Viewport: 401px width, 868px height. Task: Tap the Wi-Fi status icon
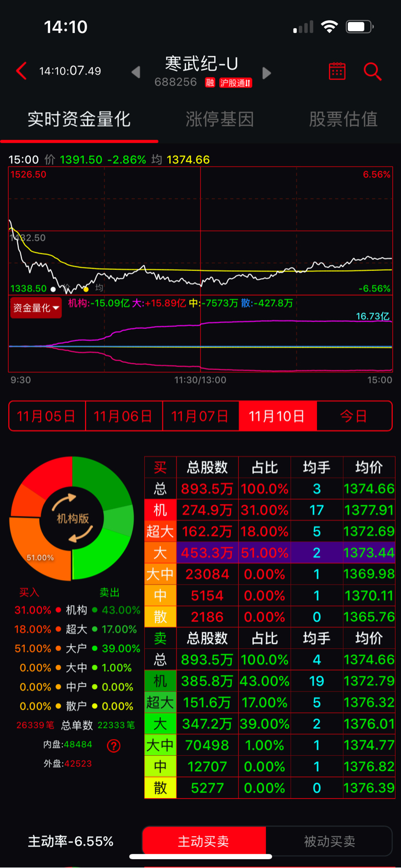(329, 27)
